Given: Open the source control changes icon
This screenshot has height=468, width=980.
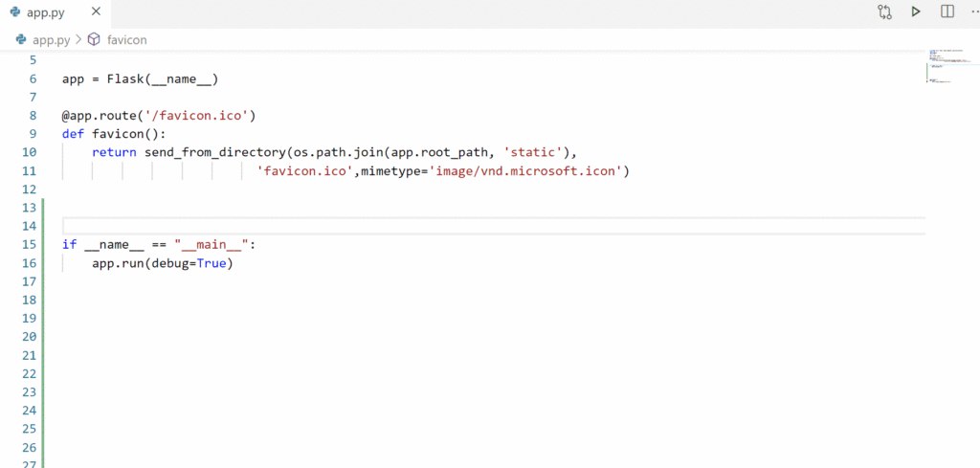Looking at the screenshot, I should [884, 11].
